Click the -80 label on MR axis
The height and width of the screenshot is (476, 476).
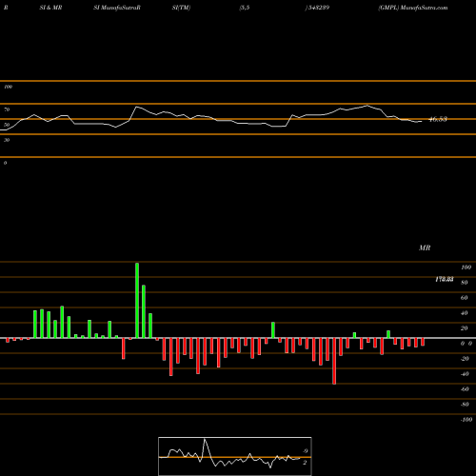tap(465, 405)
